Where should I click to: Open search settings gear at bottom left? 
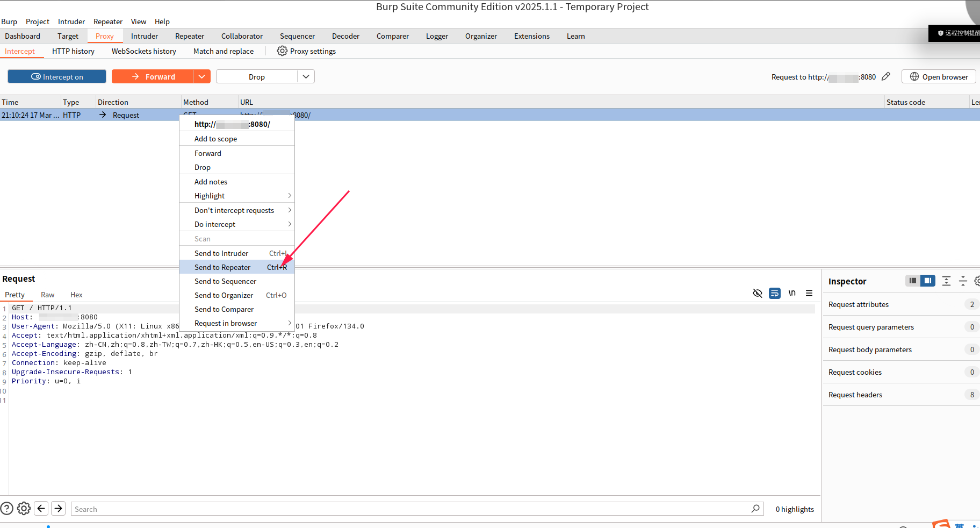click(24, 508)
